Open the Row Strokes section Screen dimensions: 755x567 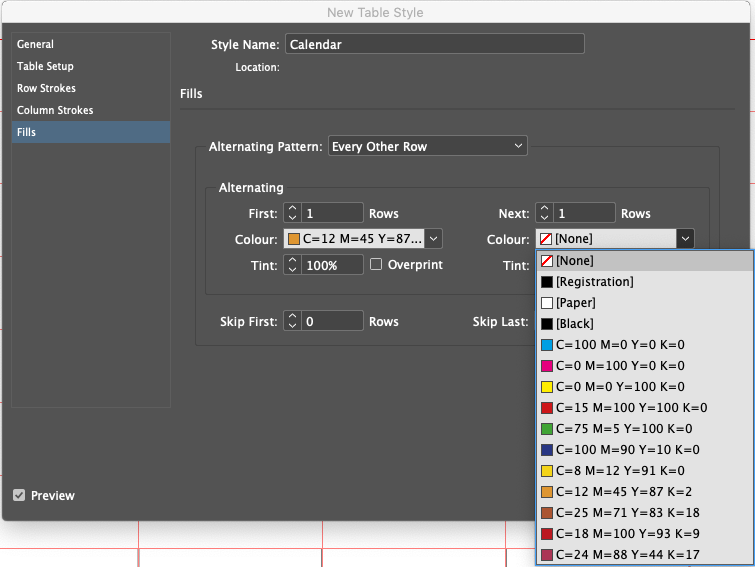(46, 88)
